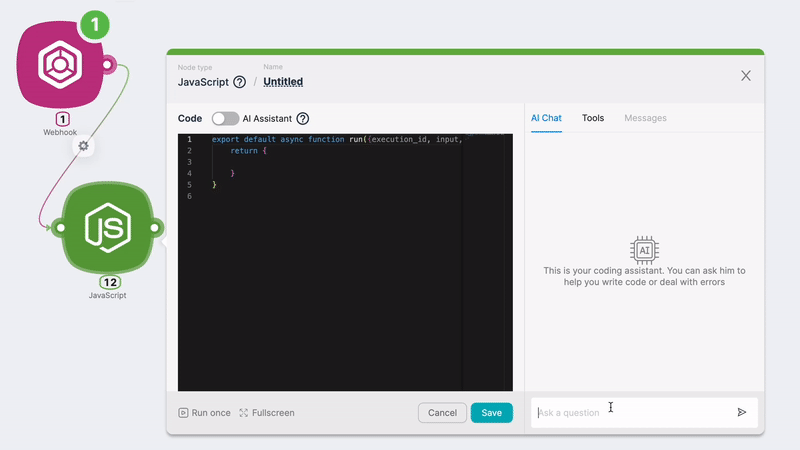The height and width of the screenshot is (450, 800).
Task: Open the Messages tab
Action: (645, 118)
